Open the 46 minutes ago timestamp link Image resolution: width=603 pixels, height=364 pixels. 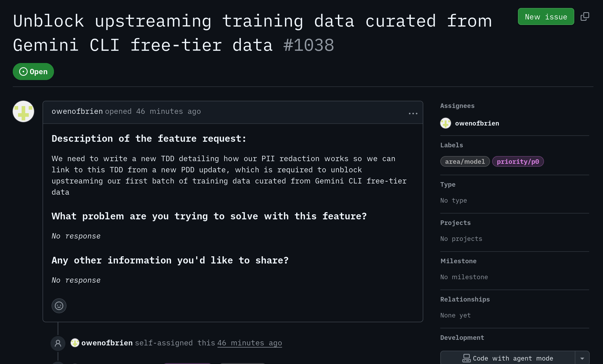(250, 343)
